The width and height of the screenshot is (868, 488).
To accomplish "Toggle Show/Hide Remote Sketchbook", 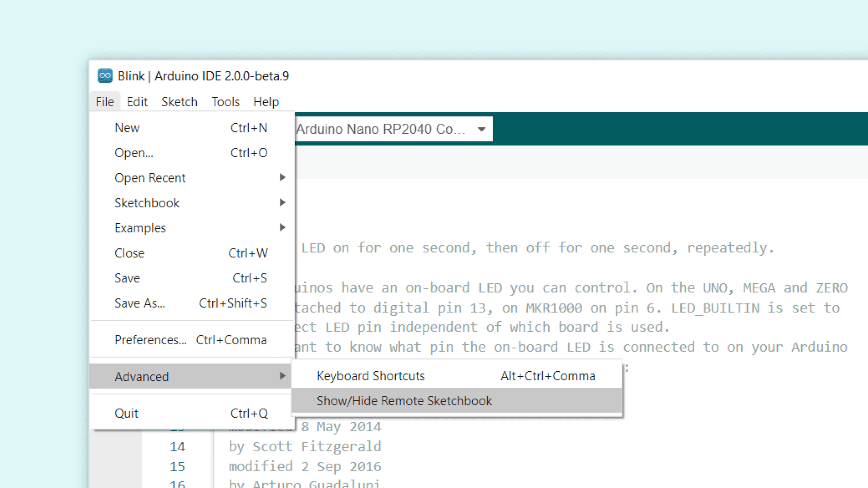I will (x=404, y=401).
